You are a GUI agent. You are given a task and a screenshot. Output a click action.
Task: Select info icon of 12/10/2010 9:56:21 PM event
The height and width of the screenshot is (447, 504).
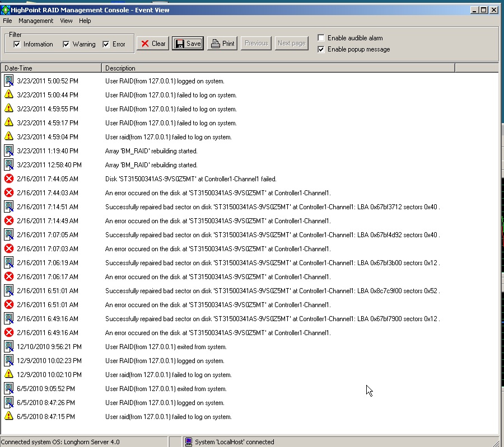click(8, 346)
